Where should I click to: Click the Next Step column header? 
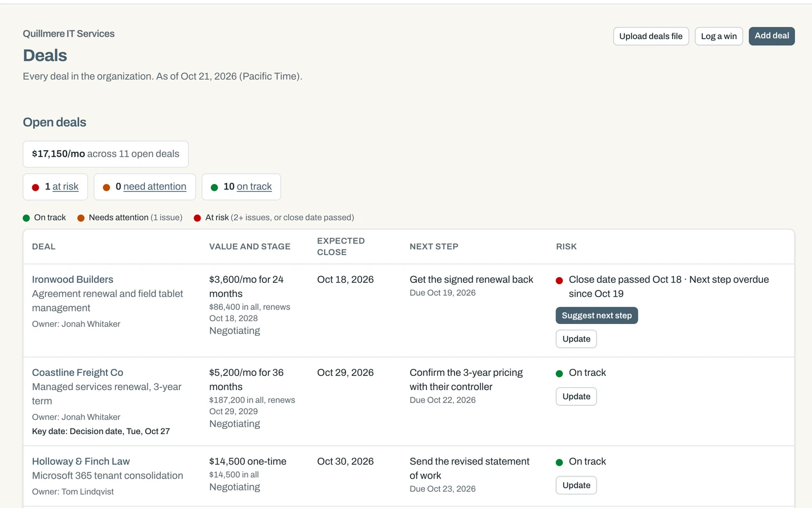tap(434, 247)
